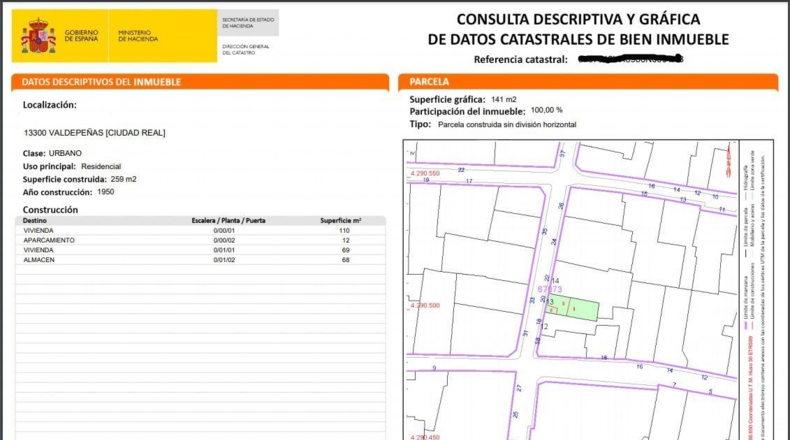Click the 'CONSULTA DESCRIPTIVA Y GRÁFICA' title line
This screenshot has width=790, height=440.
(578, 19)
